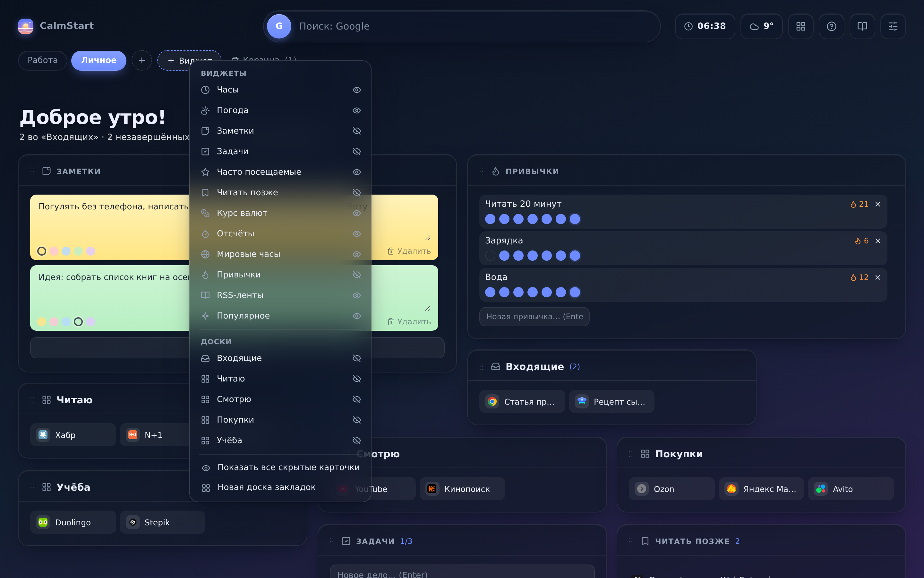Pick yellow color on green note
This screenshot has height=578, width=924.
coord(42,322)
